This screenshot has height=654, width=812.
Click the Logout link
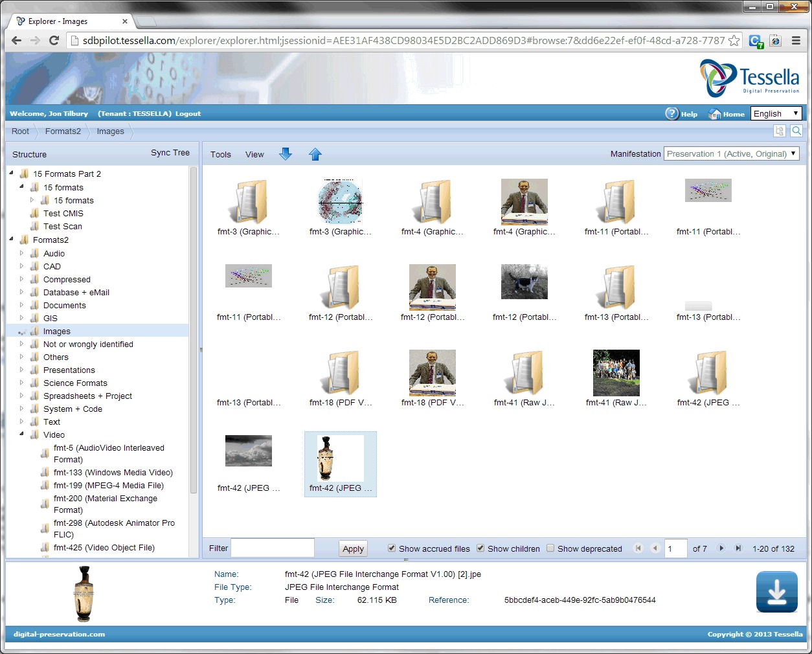point(188,114)
